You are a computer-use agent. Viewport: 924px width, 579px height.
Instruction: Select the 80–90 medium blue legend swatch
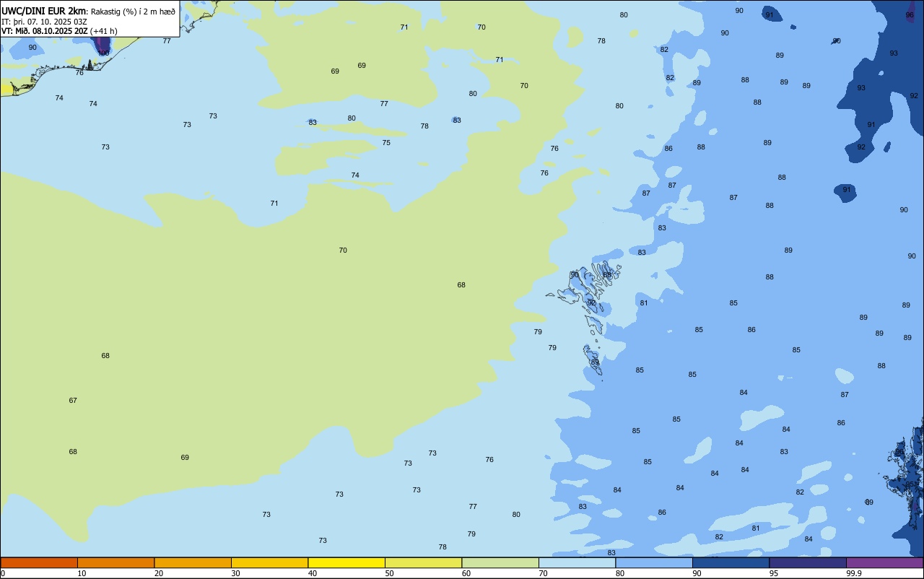(654, 562)
